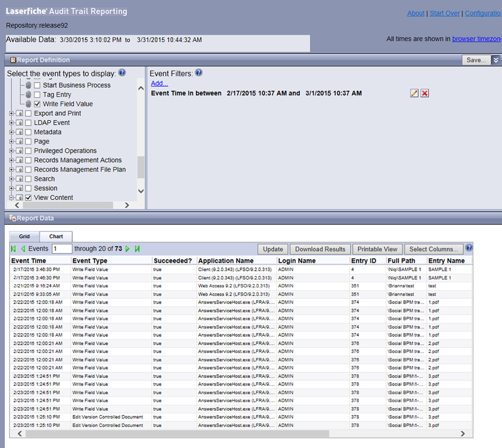Uncheck the Write Field Value checkbox
This screenshot has height=448, width=502.
pos(37,104)
